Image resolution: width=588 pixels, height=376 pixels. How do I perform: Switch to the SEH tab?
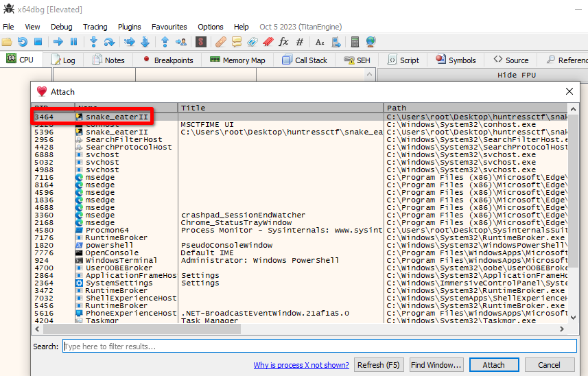(357, 60)
